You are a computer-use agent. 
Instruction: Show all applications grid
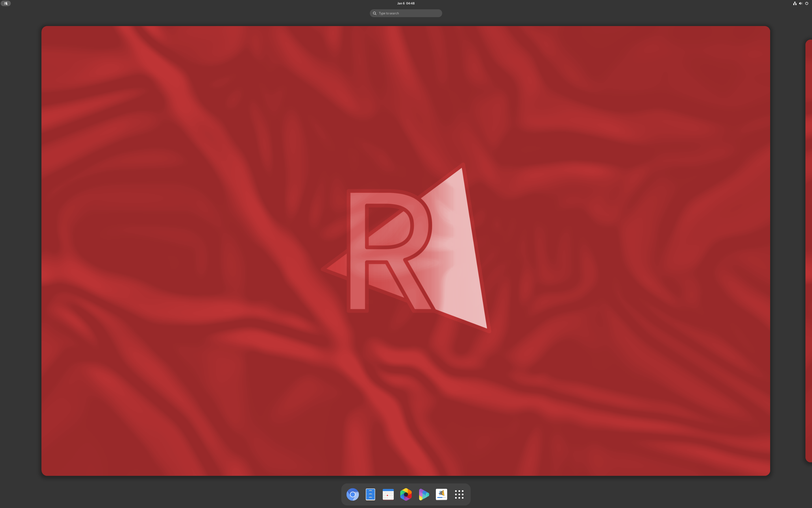coord(459,494)
